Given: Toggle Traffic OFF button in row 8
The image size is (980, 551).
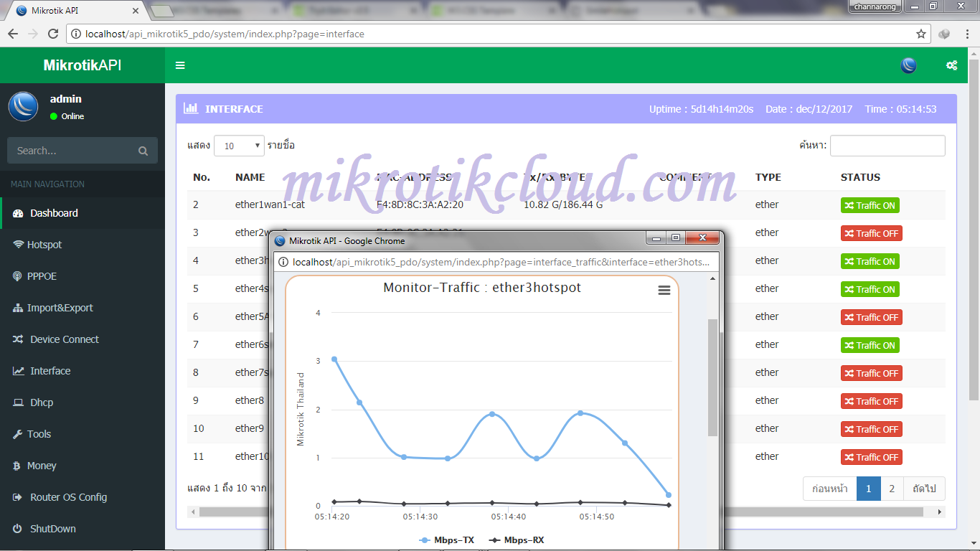Looking at the screenshot, I should pyautogui.click(x=871, y=373).
